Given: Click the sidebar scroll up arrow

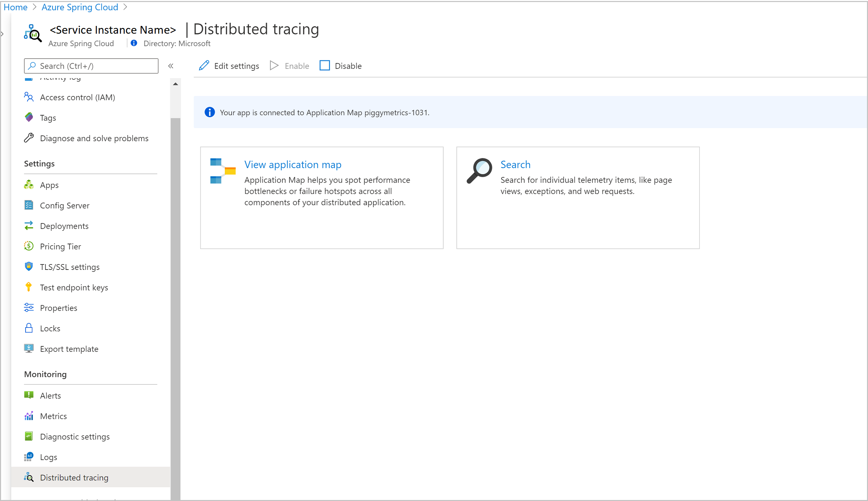Looking at the screenshot, I should coord(176,84).
